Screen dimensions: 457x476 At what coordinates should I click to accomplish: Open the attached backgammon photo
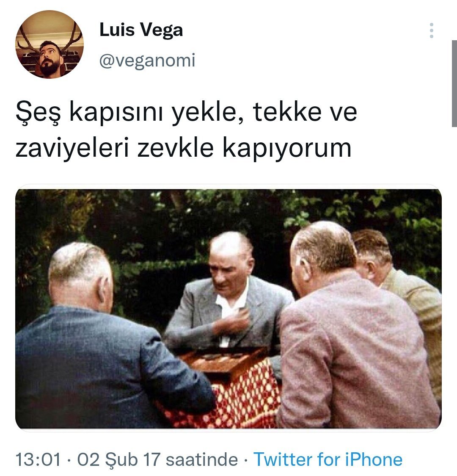[x=228, y=309]
